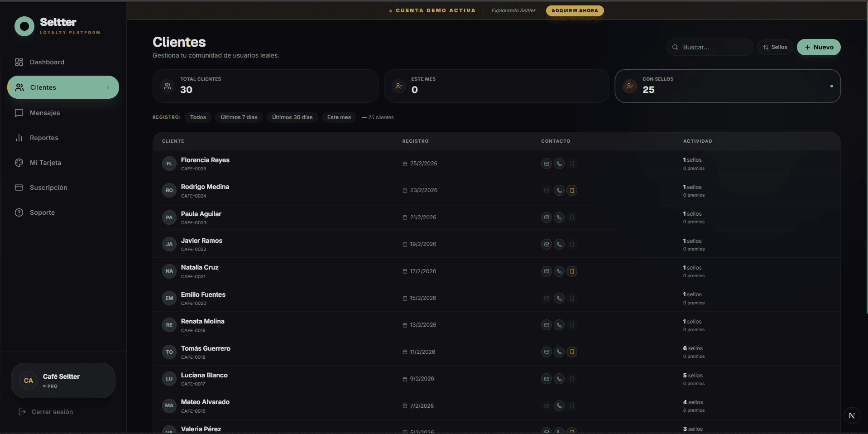The image size is (868, 434).
Task: Click the phone icon for Rodrigo Medina
Action: [559, 190]
